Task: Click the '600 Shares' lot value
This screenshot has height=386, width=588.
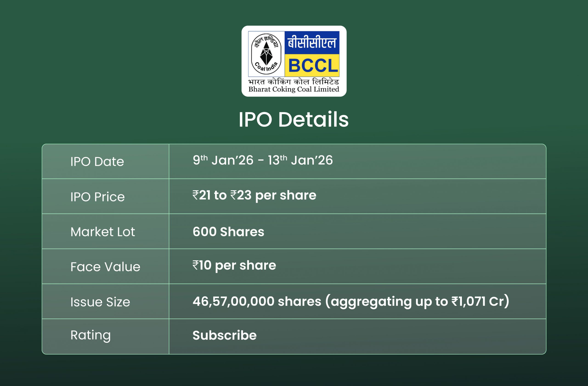Action: coord(228,232)
